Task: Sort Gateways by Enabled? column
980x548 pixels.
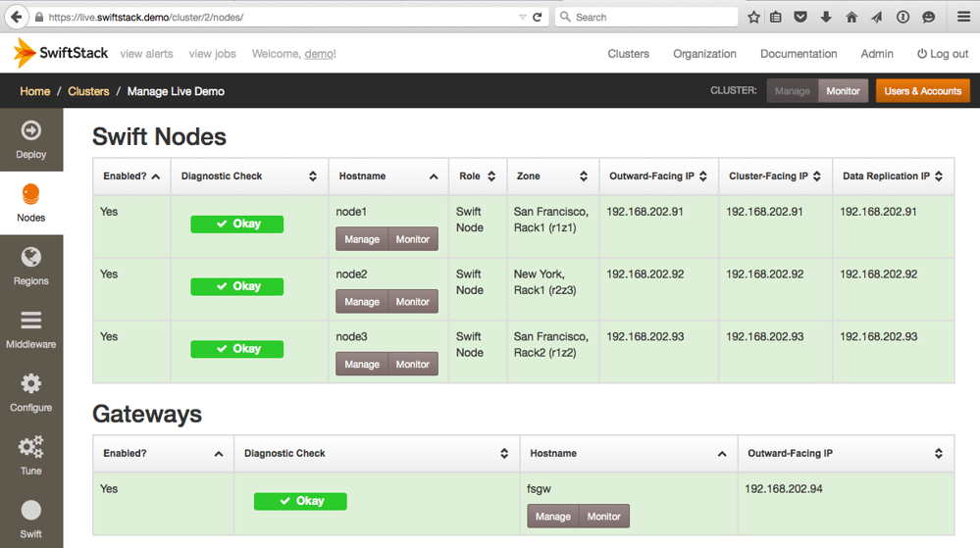Action: point(163,454)
